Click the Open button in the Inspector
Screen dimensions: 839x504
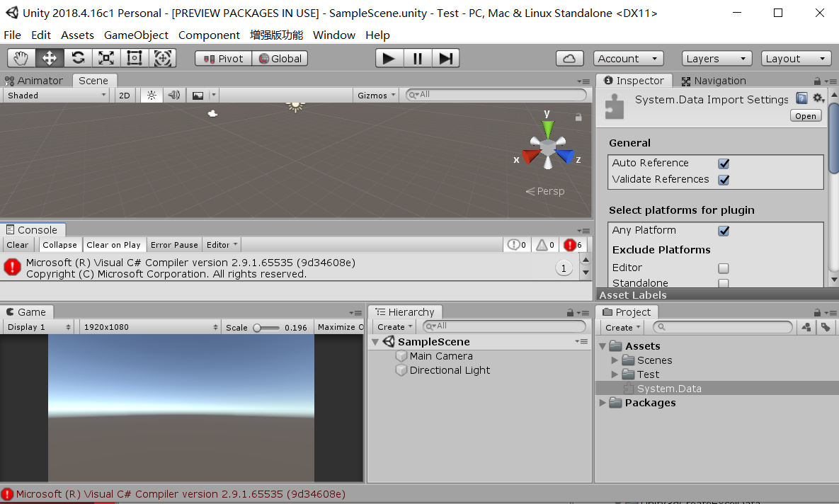(805, 115)
